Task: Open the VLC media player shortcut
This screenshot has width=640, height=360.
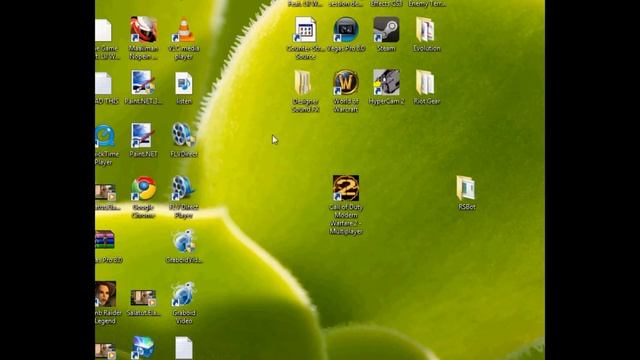Action: click(x=184, y=30)
